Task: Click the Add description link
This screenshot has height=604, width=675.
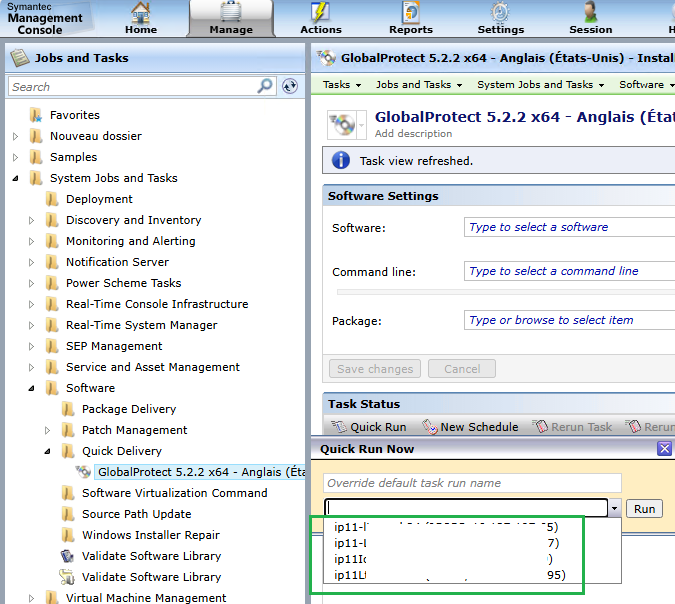Action: pos(413,134)
